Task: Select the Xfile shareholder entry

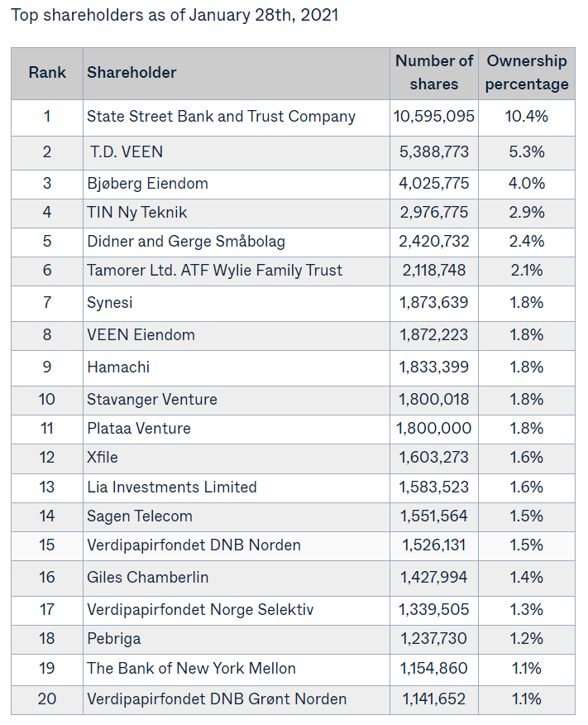Action: click(x=103, y=458)
